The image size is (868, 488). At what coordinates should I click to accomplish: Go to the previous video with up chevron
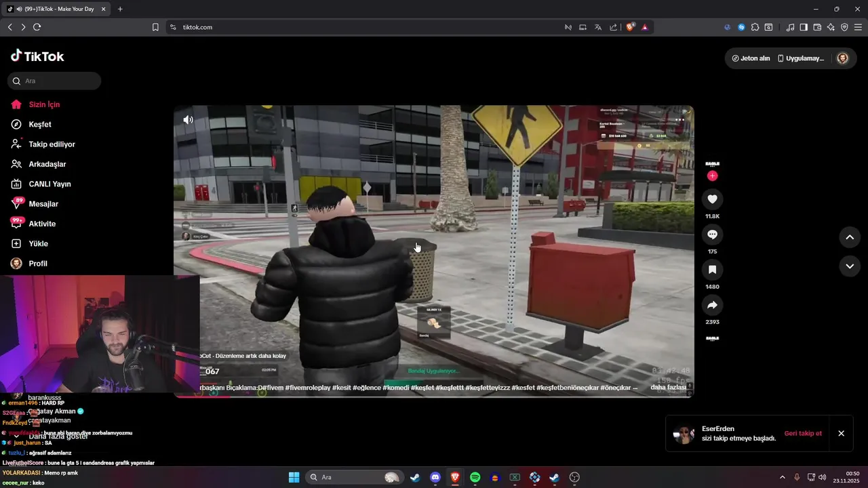[850, 237]
